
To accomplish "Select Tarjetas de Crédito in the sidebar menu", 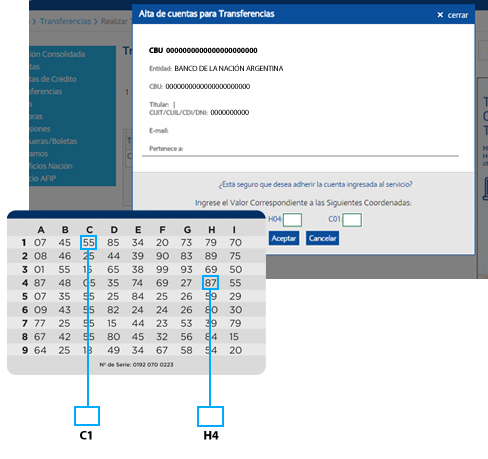I will [x=53, y=79].
